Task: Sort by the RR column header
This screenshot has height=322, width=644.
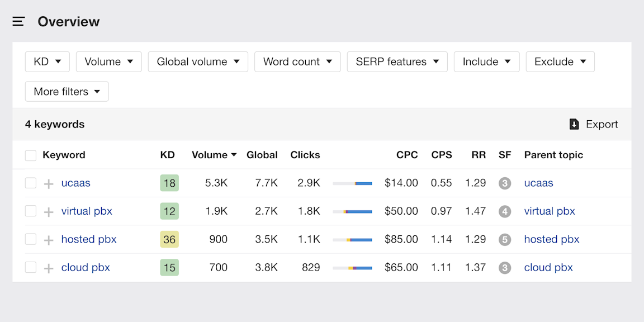Action: 479,155
